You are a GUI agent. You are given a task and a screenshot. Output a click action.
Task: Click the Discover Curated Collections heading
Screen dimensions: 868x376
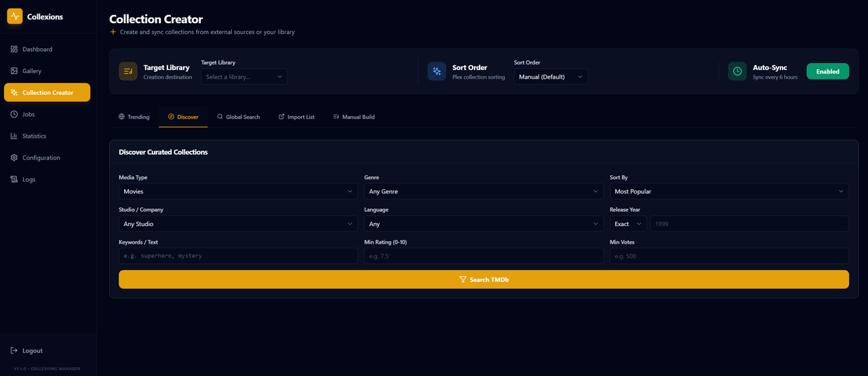[x=163, y=152]
